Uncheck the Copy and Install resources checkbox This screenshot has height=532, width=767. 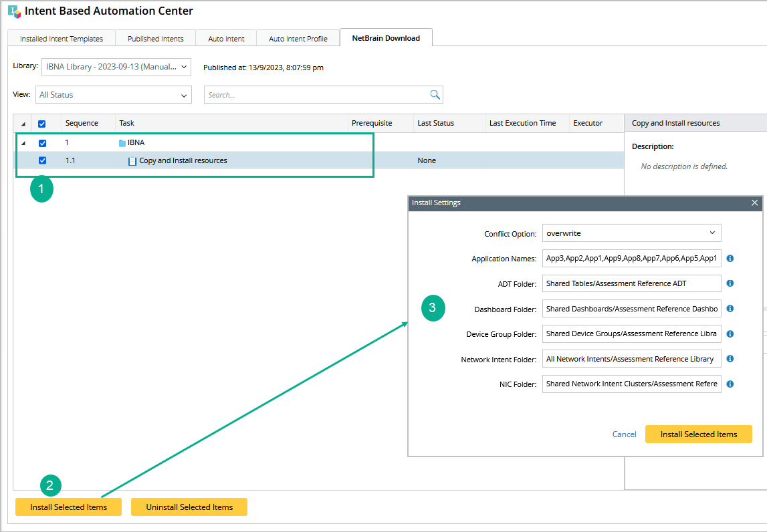point(42,160)
